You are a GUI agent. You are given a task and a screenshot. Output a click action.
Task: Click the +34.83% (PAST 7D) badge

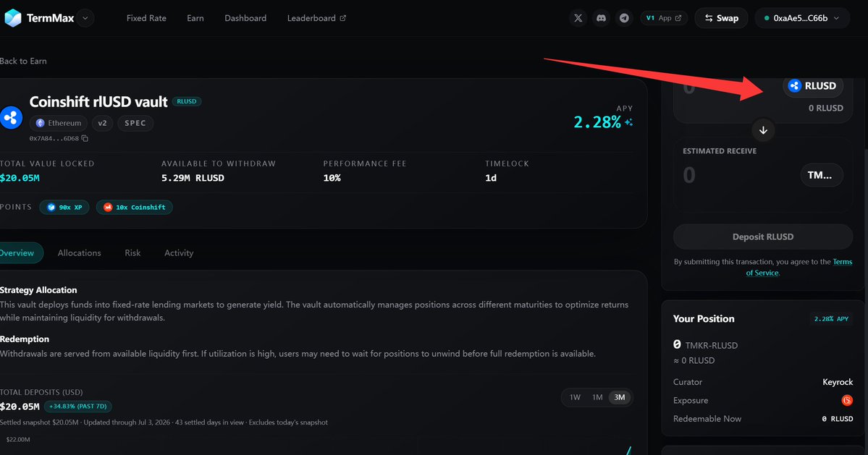[x=78, y=407]
